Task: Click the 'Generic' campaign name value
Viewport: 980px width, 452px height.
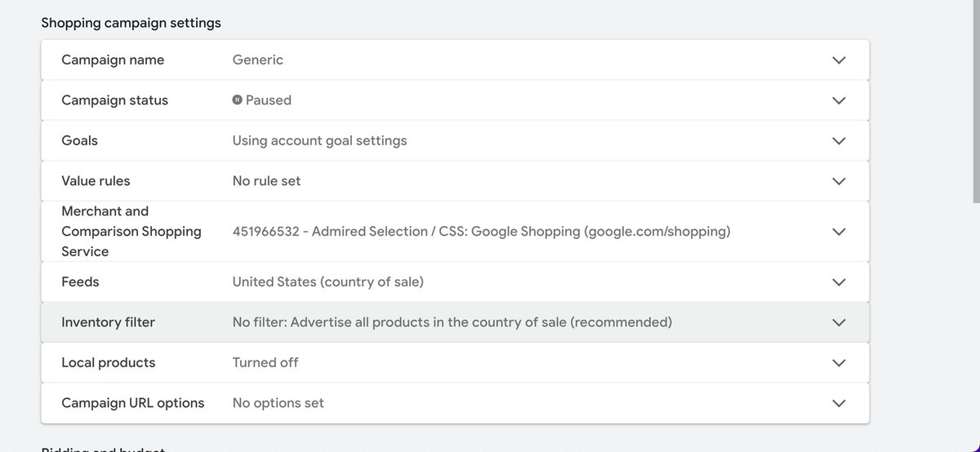Action: 258,60
